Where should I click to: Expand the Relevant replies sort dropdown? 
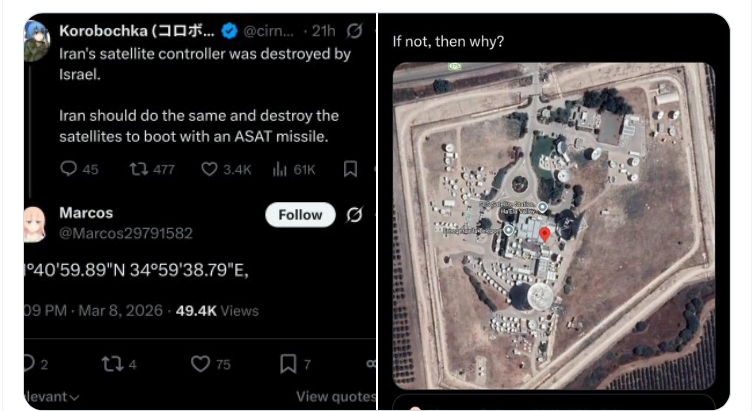click(50, 397)
